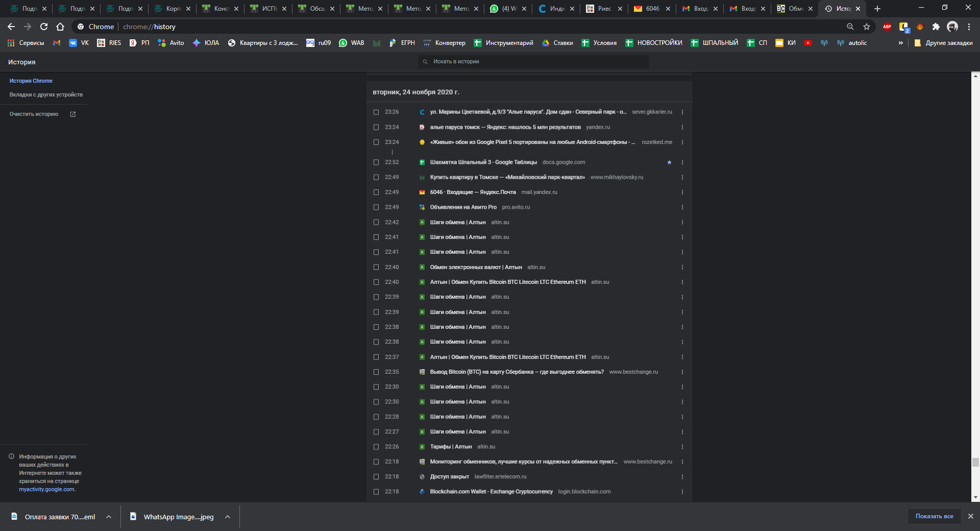Show the hidden bookmarks via the double chevron

(901, 43)
